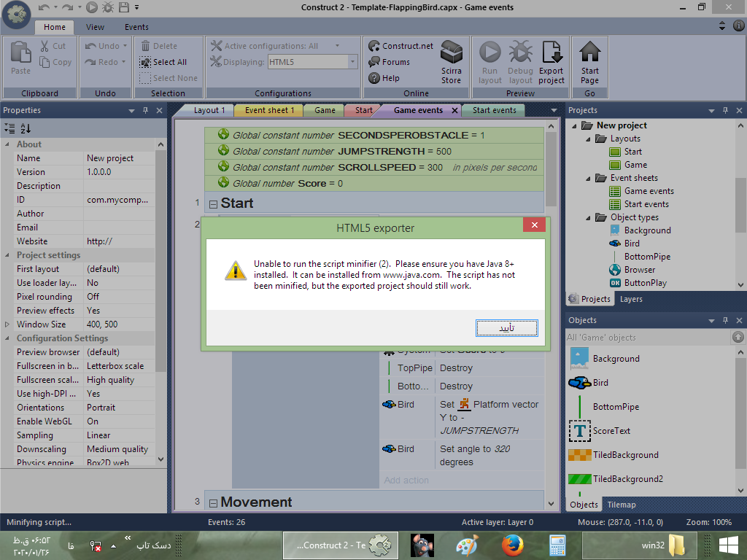The width and height of the screenshot is (747, 560).
Task: Select ScoreText in Objects panel
Action: (x=600, y=431)
